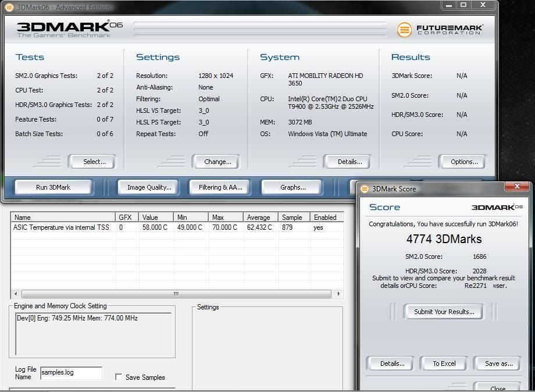Close the 3DMark06 main window
This screenshot has width=535, height=392.
point(483,5)
